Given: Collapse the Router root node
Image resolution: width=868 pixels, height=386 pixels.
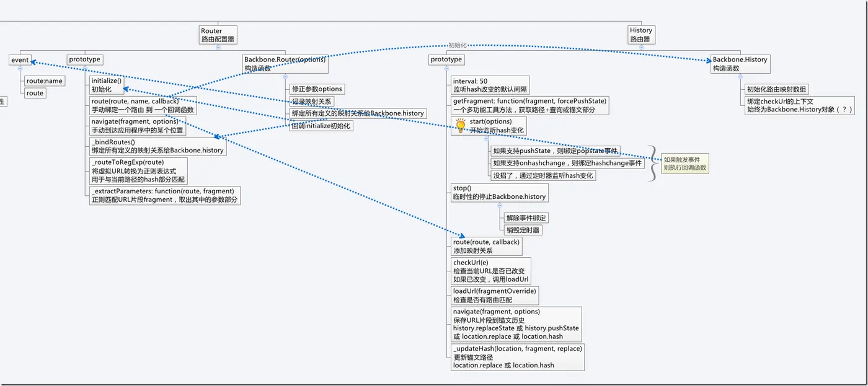Looking at the screenshot, I should 218,47.
